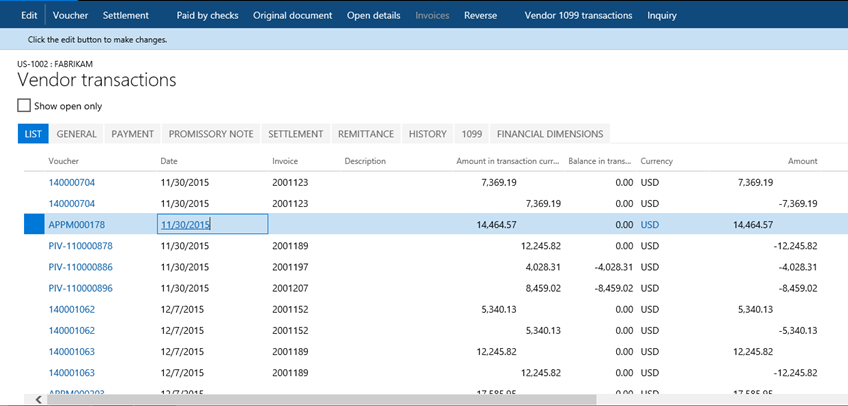Click the scroll left arrow at bottom
The image size is (848, 406).
pos(39,399)
